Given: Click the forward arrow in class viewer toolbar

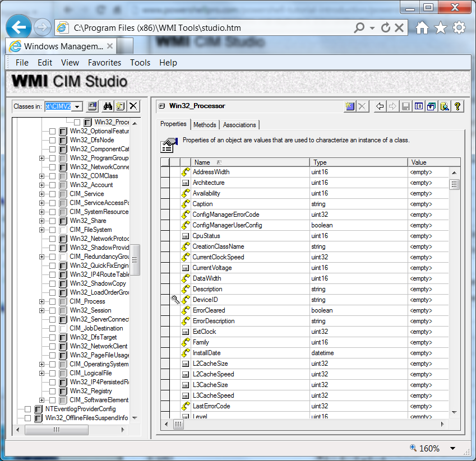Looking at the screenshot, I should tap(392, 106).
